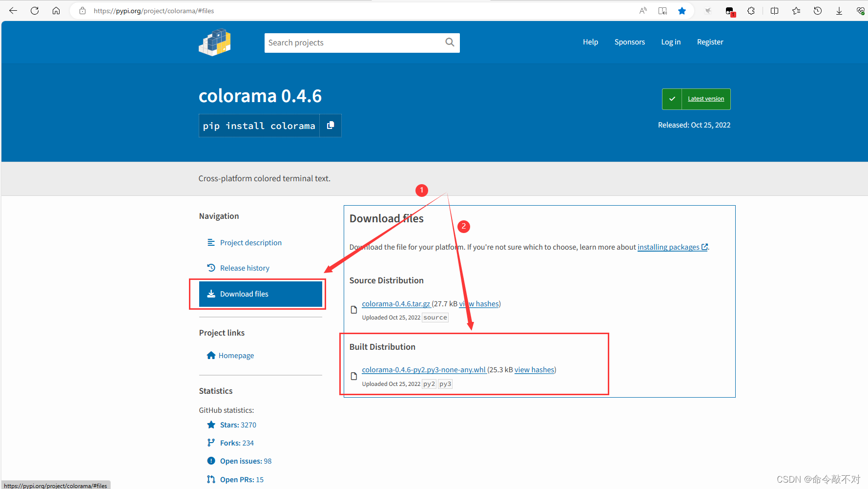Click the 'py2' tag label

point(429,384)
